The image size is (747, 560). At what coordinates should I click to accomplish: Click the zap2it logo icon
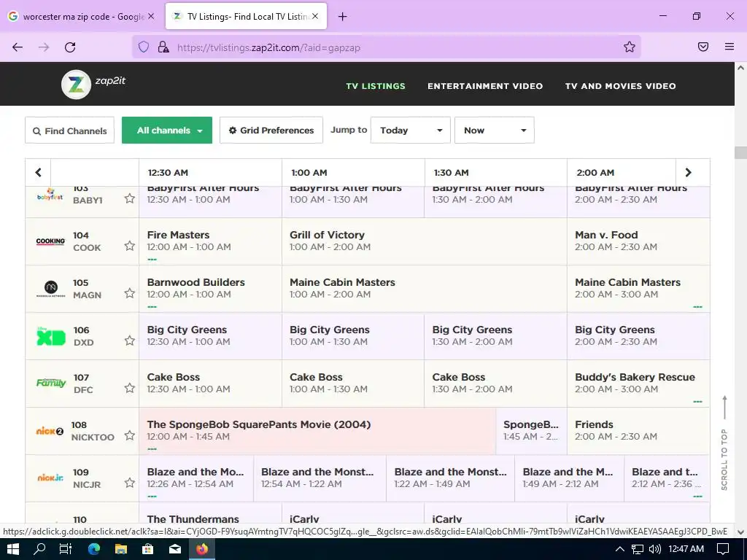click(76, 85)
